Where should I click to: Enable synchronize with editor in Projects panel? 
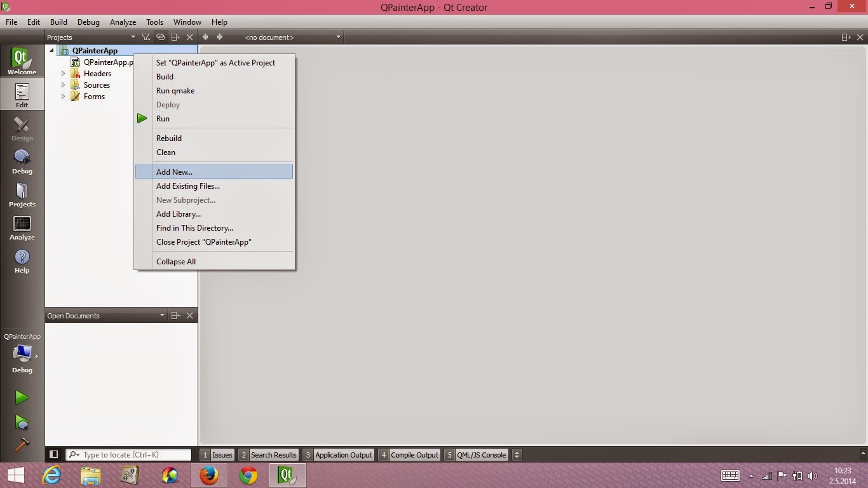(161, 37)
